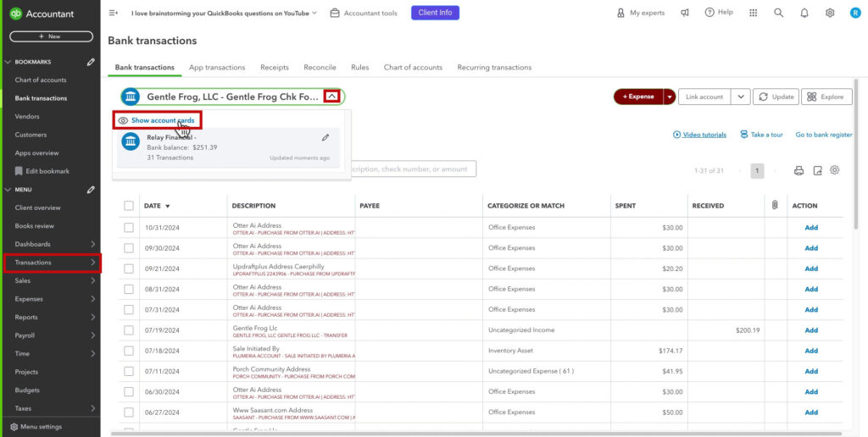Open notifications bell
The height and width of the screenshot is (437, 868).
coord(804,13)
